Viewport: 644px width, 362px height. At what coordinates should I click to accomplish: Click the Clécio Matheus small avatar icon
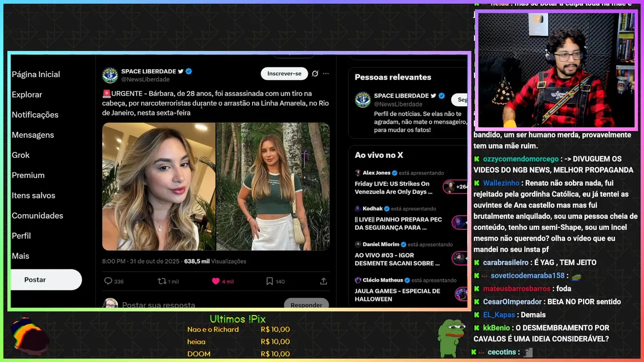tap(358, 280)
